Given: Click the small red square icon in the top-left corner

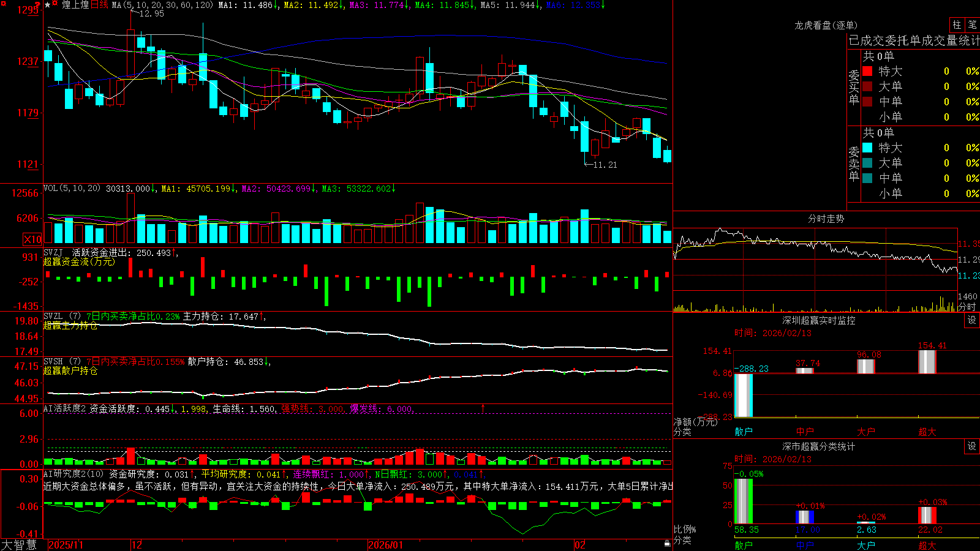Looking at the screenshot, I should (3, 3).
